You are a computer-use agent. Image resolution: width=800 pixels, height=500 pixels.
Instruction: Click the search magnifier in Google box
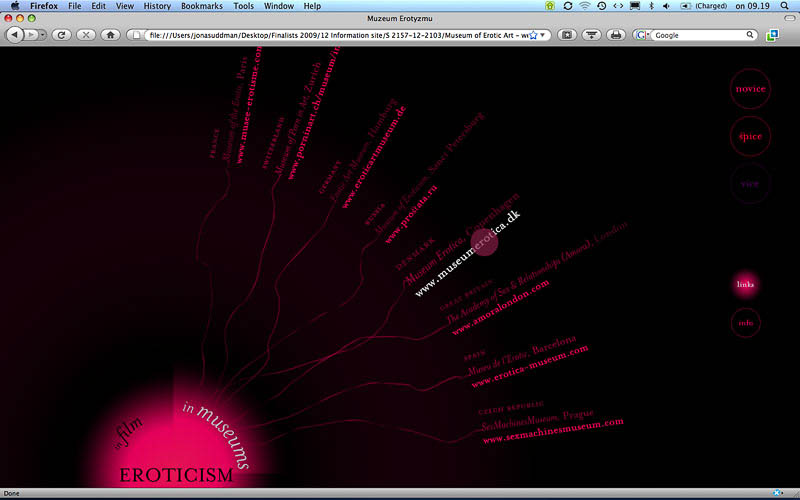pyautogui.click(x=750, y=35)
